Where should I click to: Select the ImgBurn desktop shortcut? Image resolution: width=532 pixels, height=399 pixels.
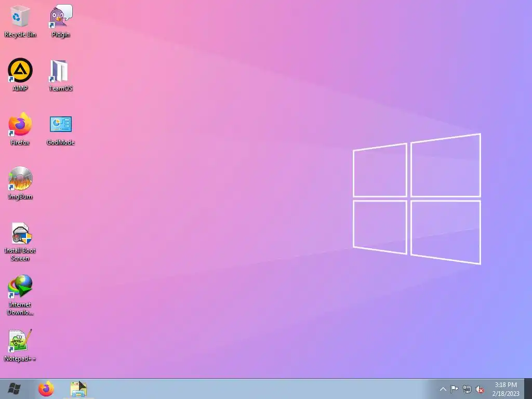click(x=20, y=183)
